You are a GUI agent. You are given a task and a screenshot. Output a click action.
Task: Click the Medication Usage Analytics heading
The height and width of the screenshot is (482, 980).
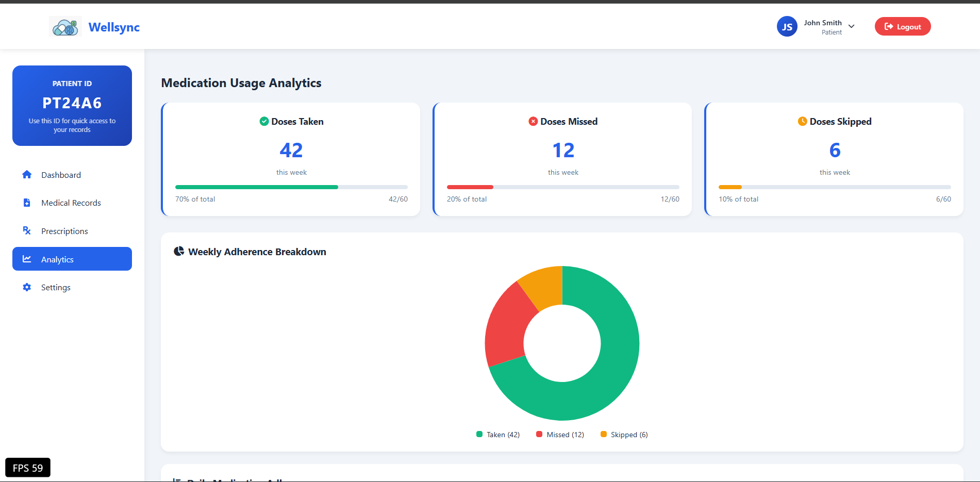pos(241,83)
